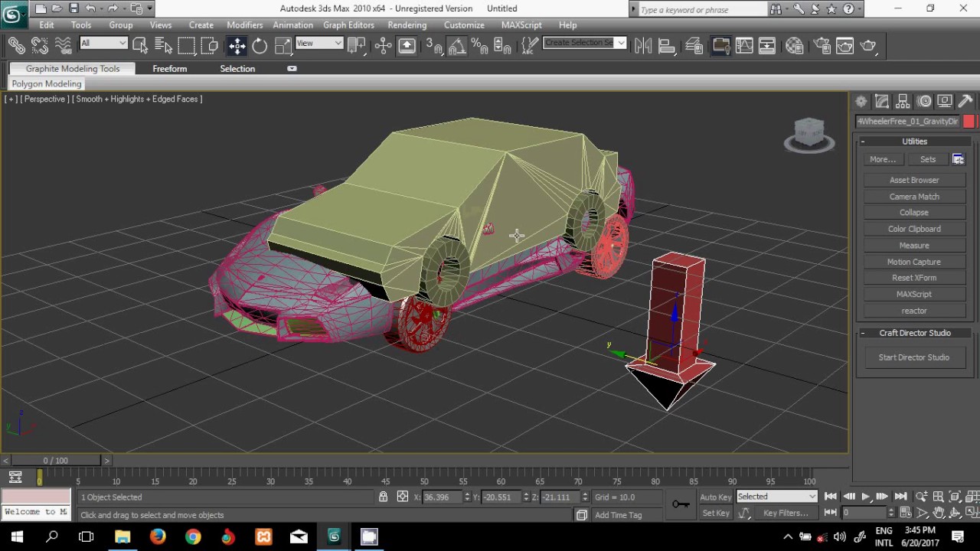The width and height of the screenshot is (980, 551).
Task: Open the Motion panel
Action: pyautogui.click(x=924, y=101)
